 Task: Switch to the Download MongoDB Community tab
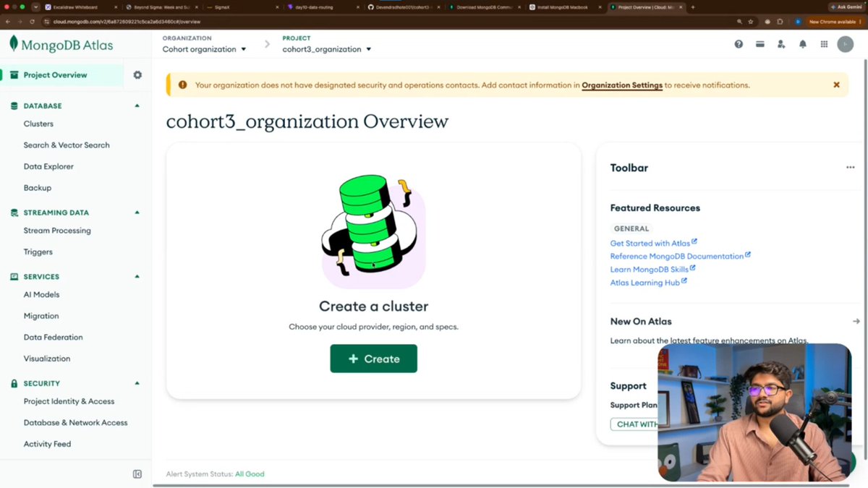(483, 7)
